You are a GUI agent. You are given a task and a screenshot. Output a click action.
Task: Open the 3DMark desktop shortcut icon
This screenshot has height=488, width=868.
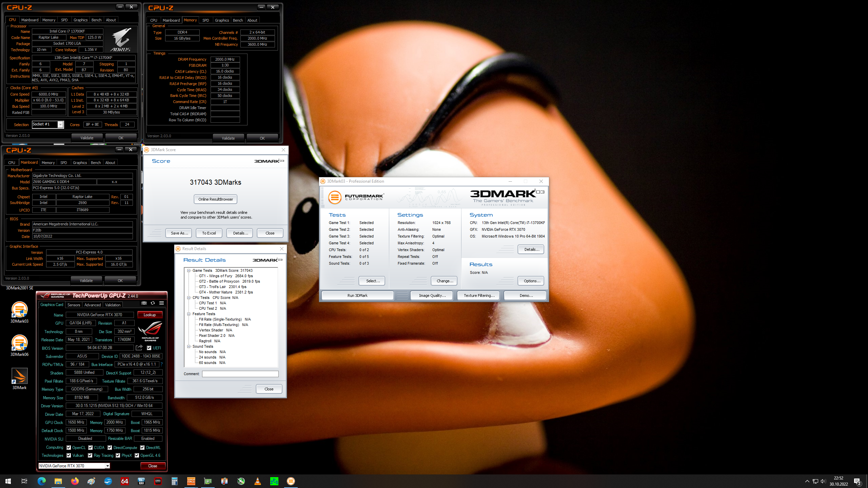19,378
